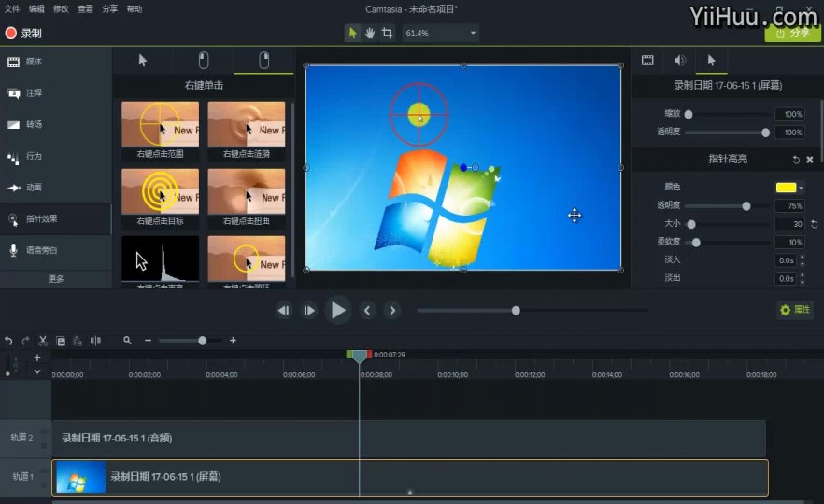Viewport: 824px width, 504px height.
Task: Increase the 淡入 fade-in stepper
Action: point(802,257)
